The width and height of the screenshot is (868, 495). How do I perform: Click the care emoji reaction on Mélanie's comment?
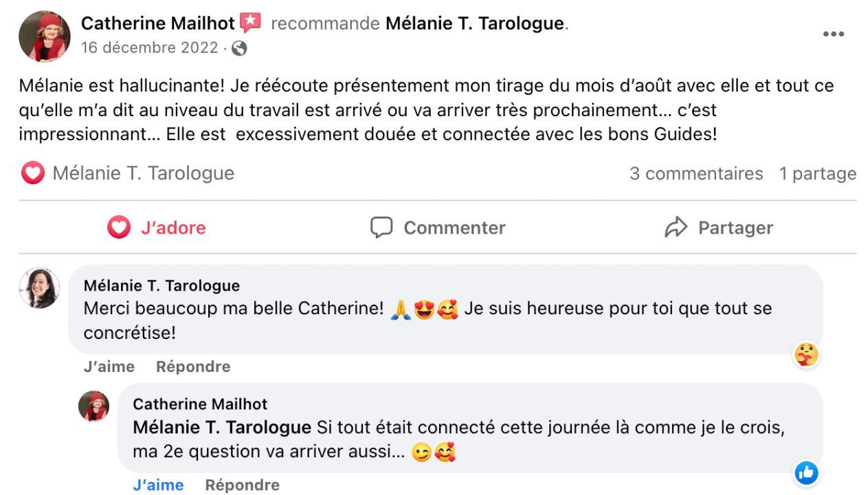(806, 355)
